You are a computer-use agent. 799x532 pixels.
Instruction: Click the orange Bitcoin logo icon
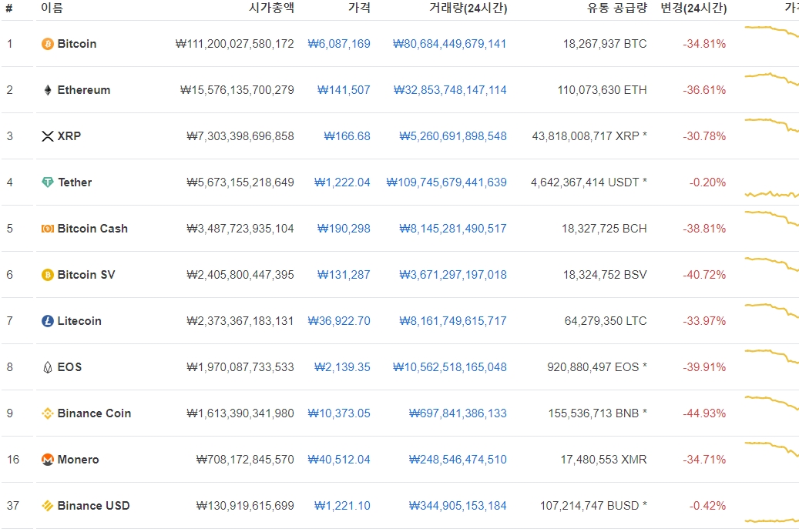(48, 44)
